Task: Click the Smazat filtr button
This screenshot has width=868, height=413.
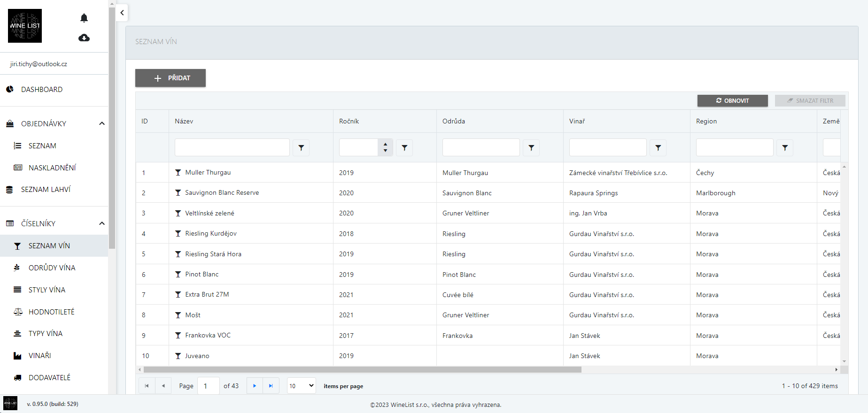Action: coord(810,100)
